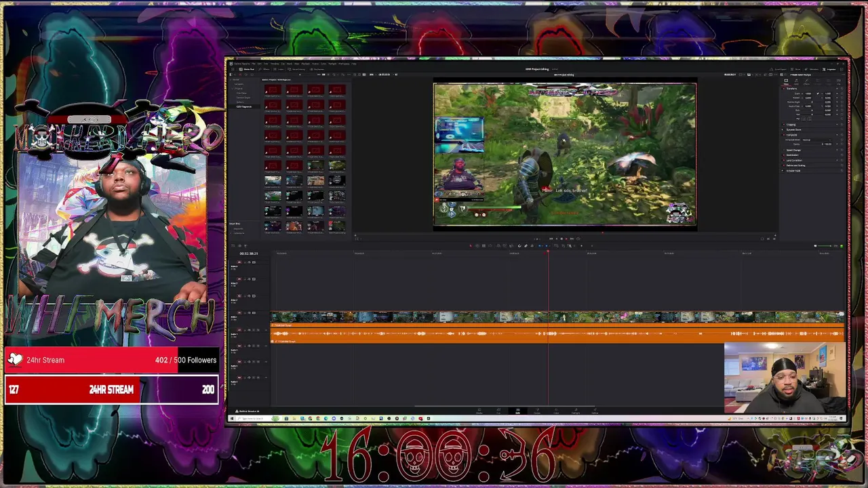Image resolution: width=868 pixels, height=488 pixels.
Task: Disable the Lens Correction toggle
Action: pos(784,161)
